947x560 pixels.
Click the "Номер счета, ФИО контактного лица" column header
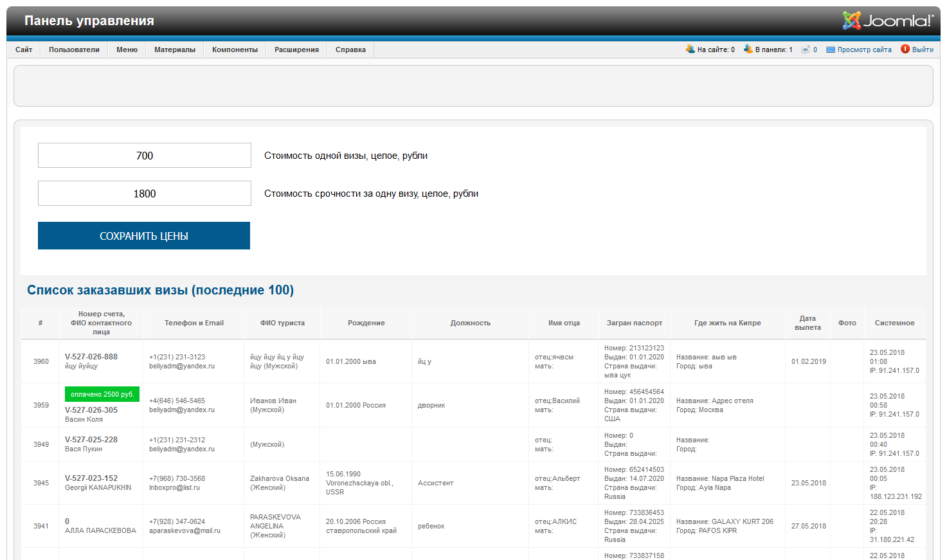(x=101, y=323)
